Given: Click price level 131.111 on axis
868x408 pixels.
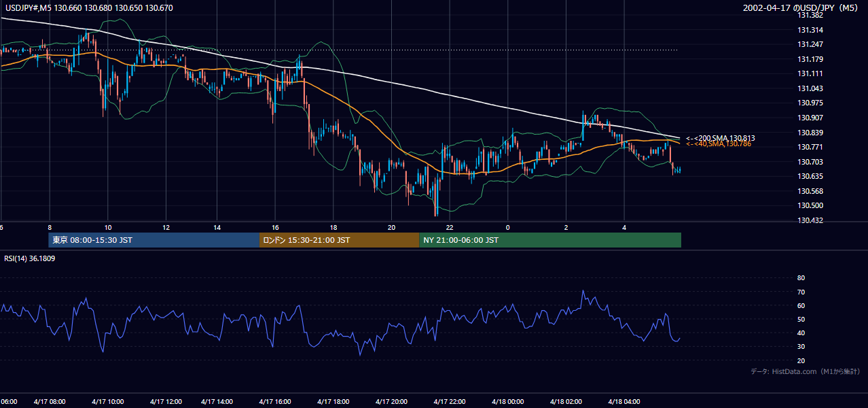Looking at the screenshot, I should [809, 73].
